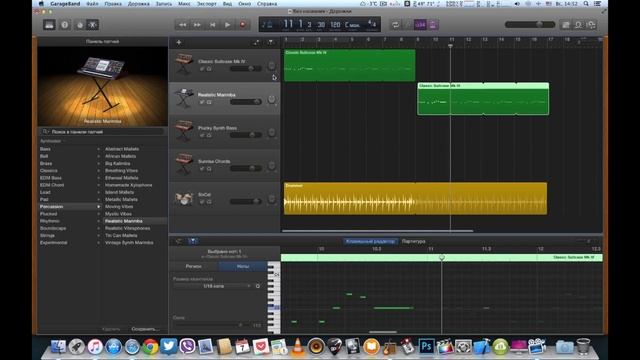Open the Notes tab in editor inspector

tap(243, 266)
